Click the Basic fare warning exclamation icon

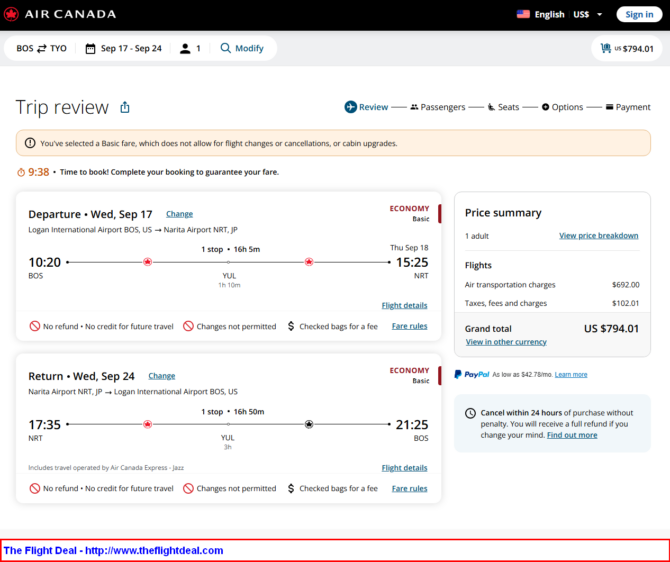[30, 143]
